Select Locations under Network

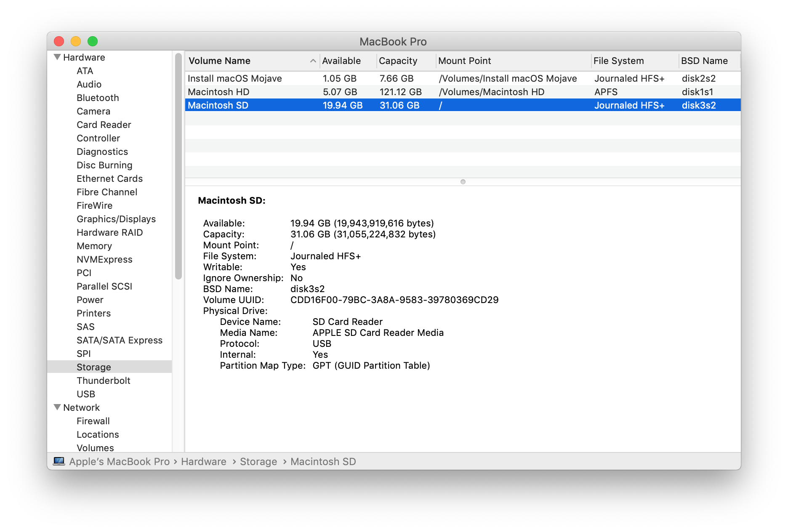tap(98, 434)
